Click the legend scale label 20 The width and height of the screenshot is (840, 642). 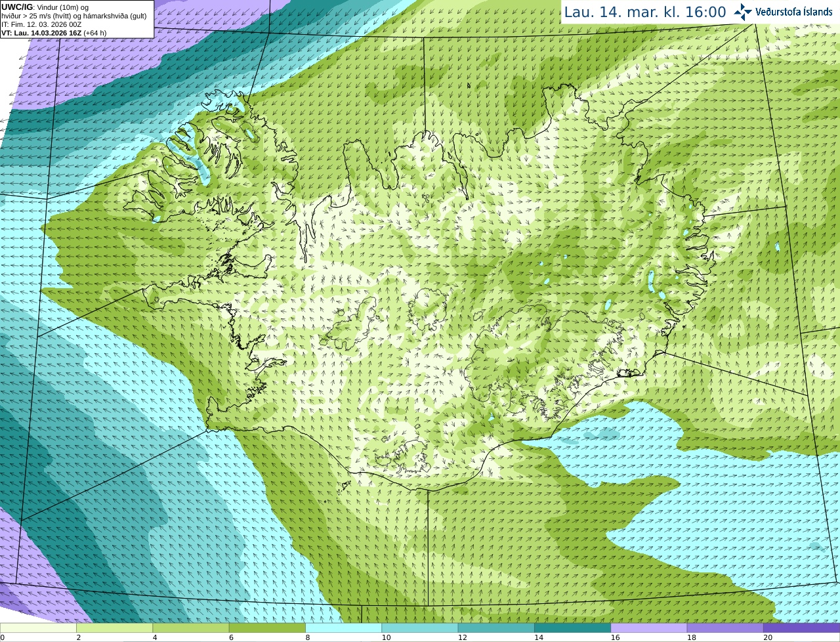tap(768, 637)
